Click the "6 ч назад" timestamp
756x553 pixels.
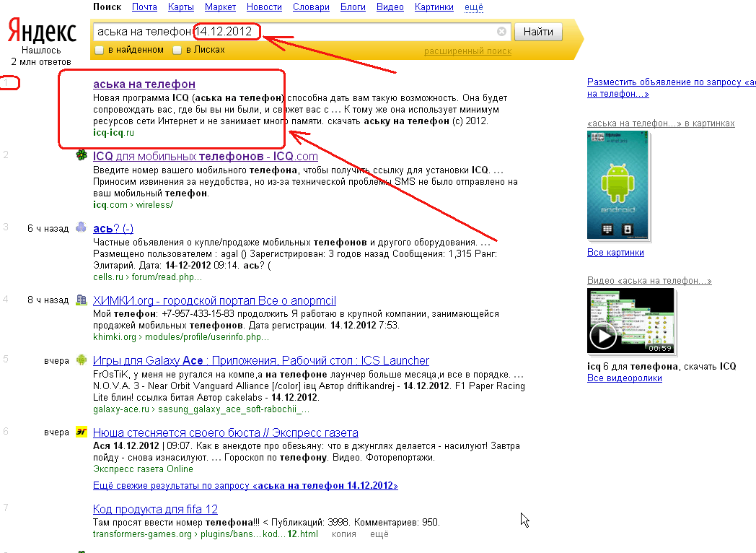(x=48, y=228)
